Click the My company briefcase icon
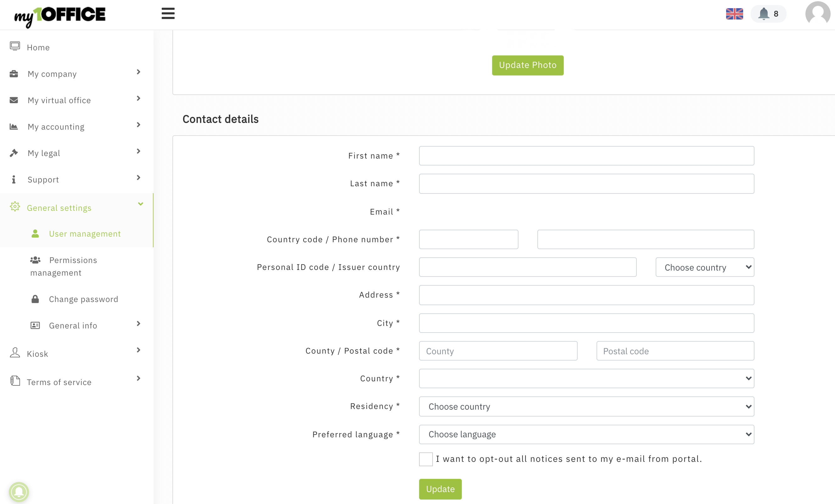Viewport: 835px width, 504px height. pyautogui.click(x=14, y=74)
